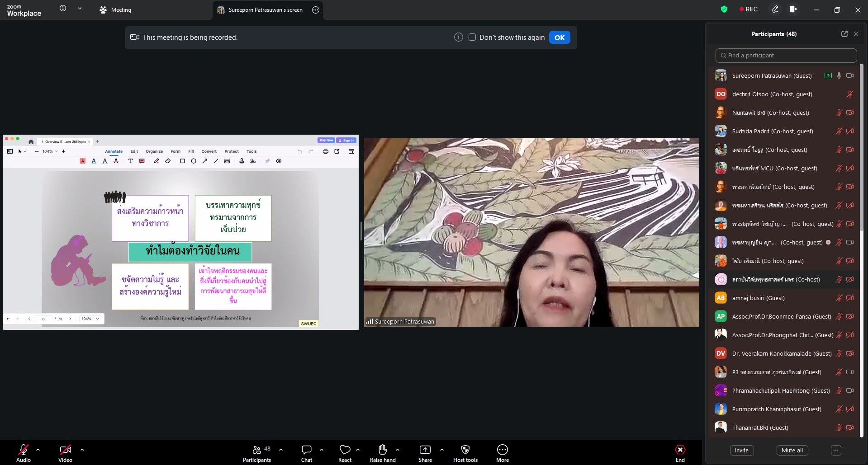Viewport: 868px width, 465px height.
Task: Switch to the Meeting tab
Action: pos(115,10)
